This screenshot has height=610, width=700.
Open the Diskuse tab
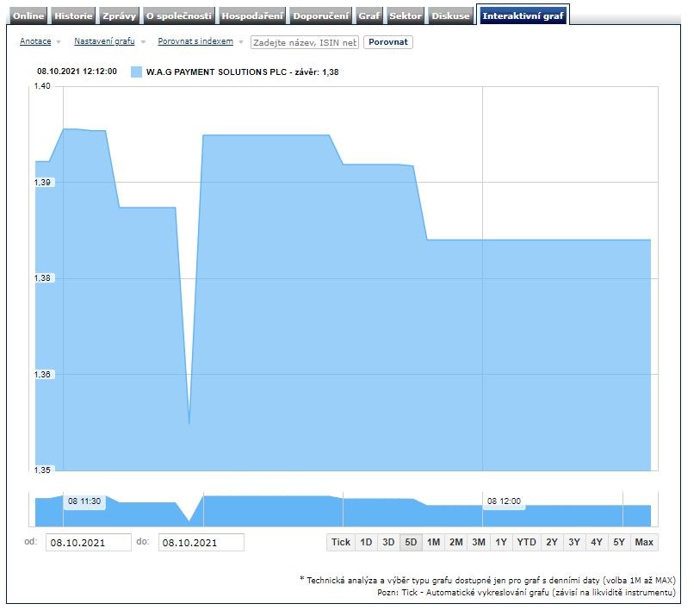tap(451, 16)
